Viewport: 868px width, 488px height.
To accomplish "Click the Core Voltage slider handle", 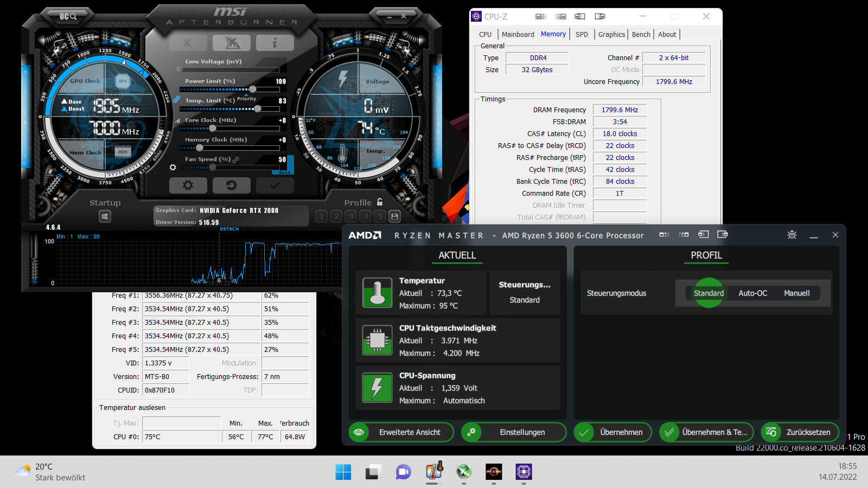I will tap(180, 70).
